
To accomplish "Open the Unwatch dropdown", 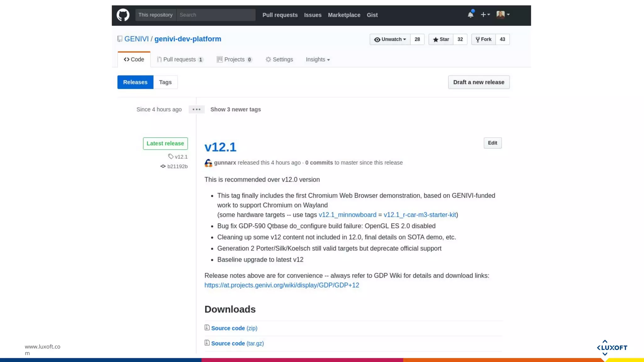I will [390, 39].
